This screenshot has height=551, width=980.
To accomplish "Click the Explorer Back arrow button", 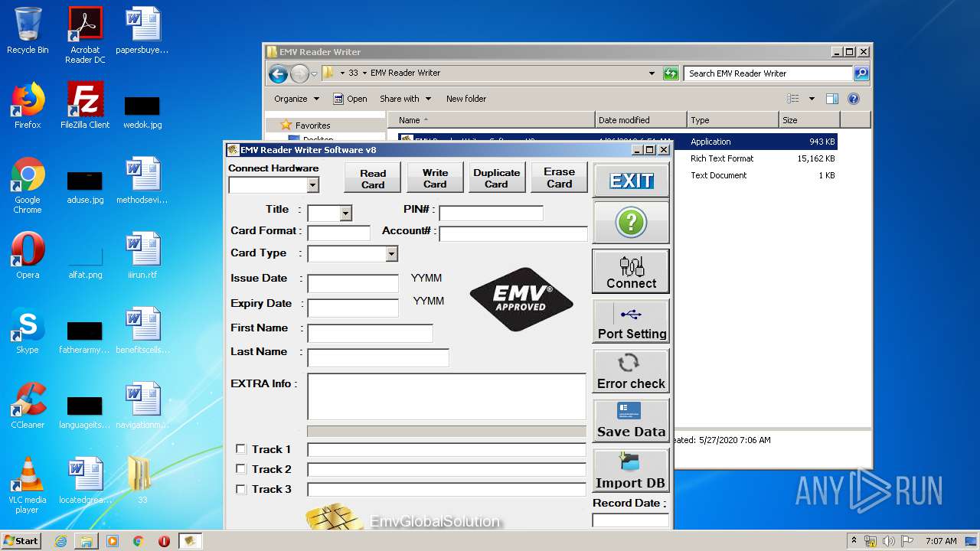I will 278,73.
